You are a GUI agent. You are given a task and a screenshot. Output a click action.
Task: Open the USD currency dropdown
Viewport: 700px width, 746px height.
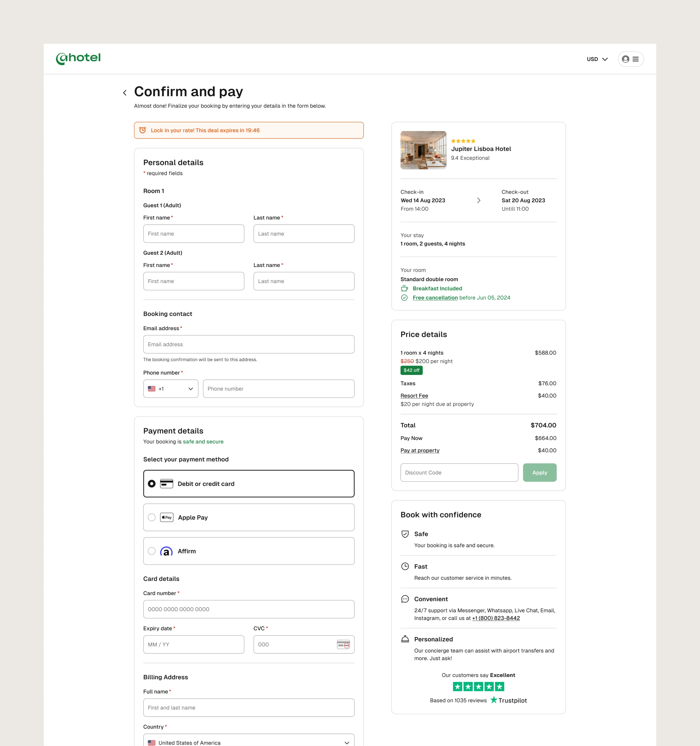[x=597, y=59]
